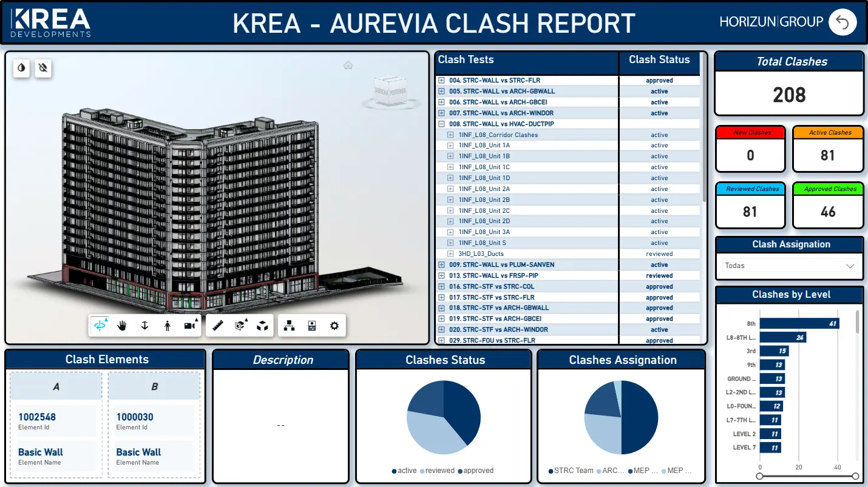Click the 'active' legend item in Clashes Status
This screenshot has width=868, height=487.
[404, 471]
